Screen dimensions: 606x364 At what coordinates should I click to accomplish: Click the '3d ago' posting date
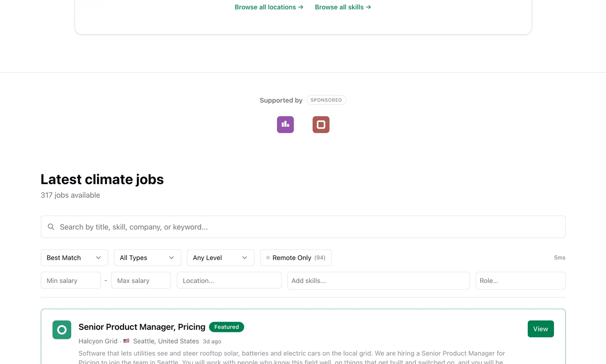(212, 342)
